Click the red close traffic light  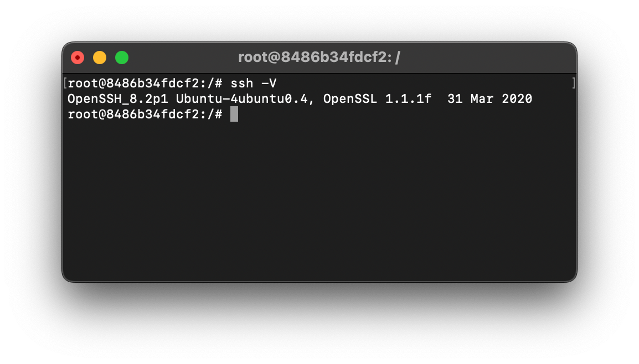coord(77,57)
